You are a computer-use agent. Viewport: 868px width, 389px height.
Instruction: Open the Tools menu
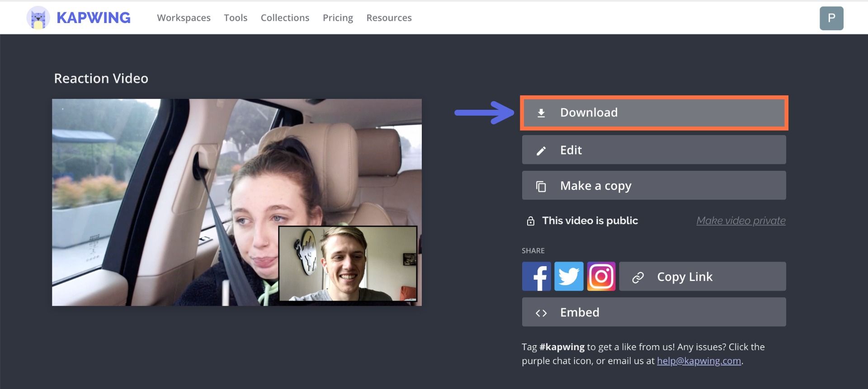coord(236,18)
